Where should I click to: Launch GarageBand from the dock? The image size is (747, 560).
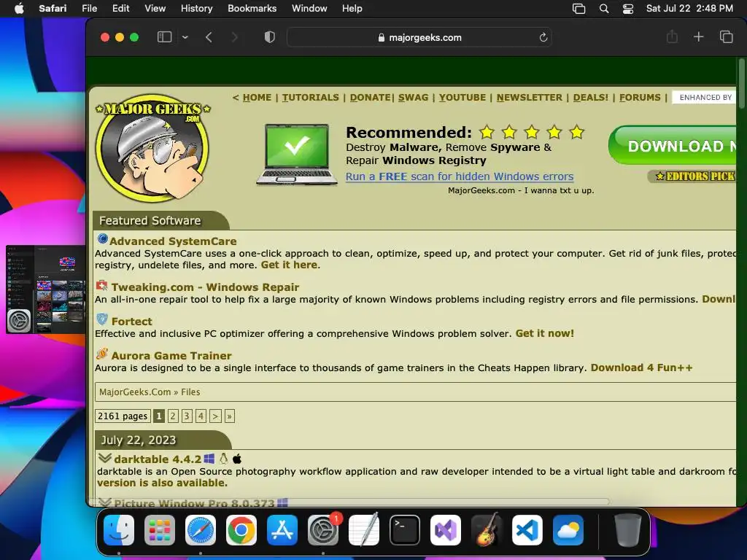click(487, 530)
